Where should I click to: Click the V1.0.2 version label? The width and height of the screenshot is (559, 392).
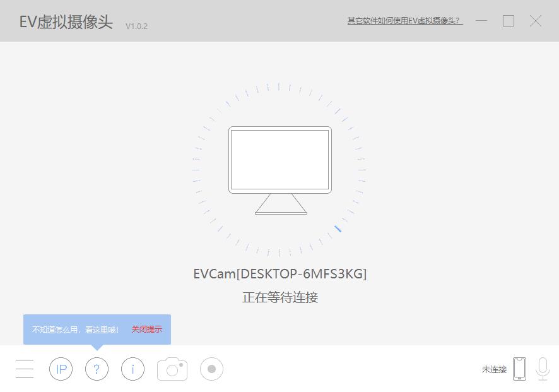coord(136,26)
